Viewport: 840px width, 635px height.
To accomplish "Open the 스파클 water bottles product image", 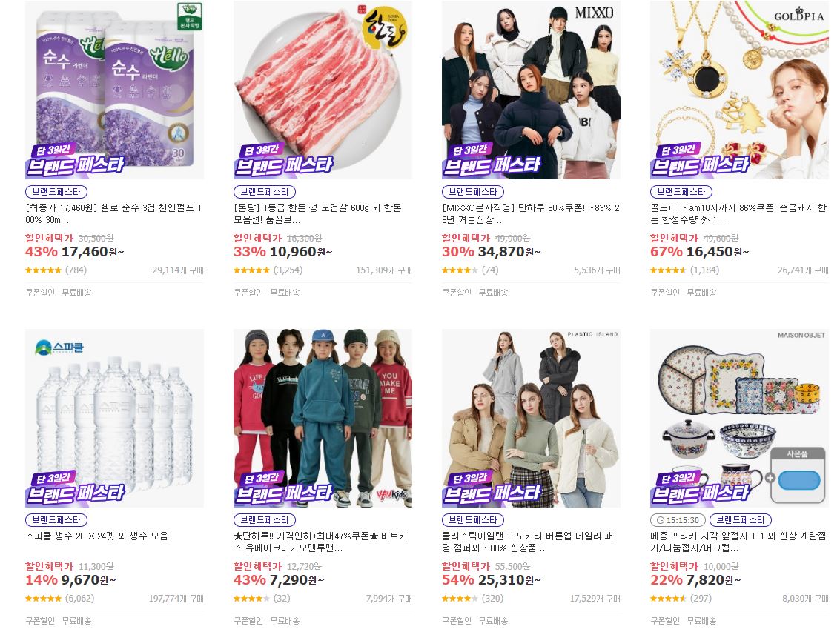I will [x=115, y=418].
